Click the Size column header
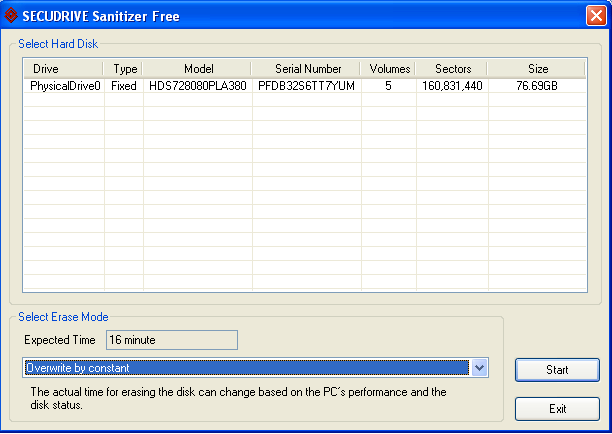This screenshot has width=612, height=434. (x=537, y=69)
